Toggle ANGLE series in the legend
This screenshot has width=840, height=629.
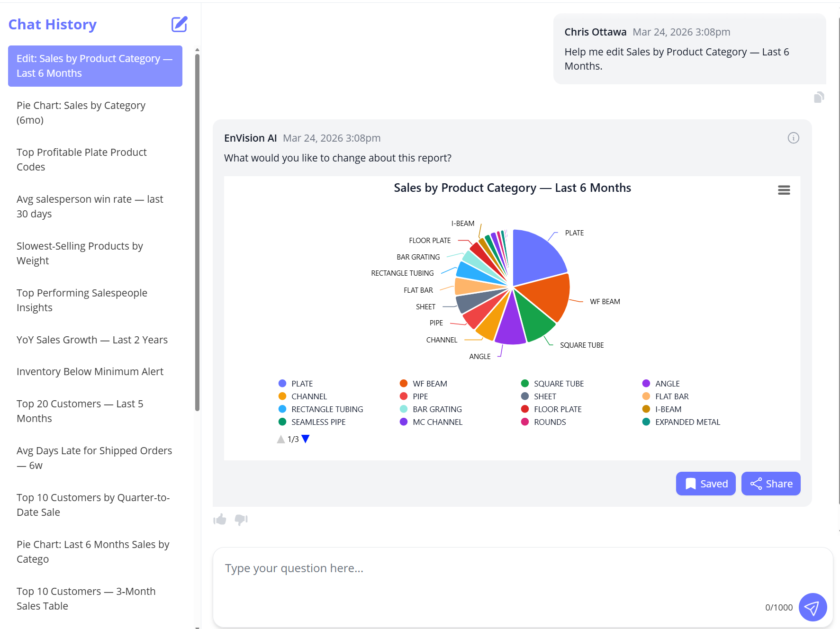click(661, 384)
